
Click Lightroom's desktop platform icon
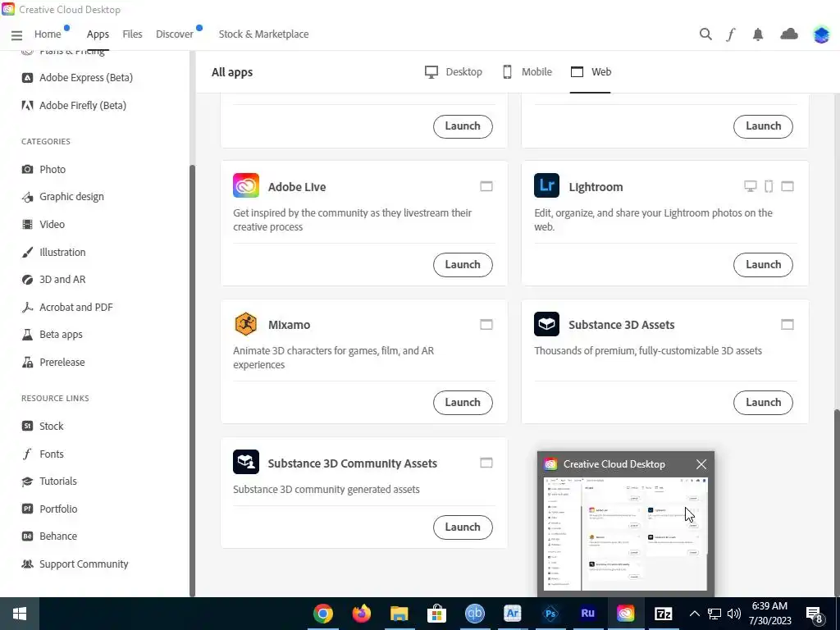tap(750, 186)
